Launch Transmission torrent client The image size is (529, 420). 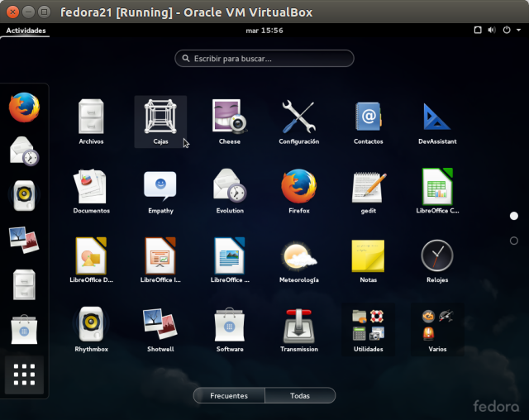click(299, 329)
